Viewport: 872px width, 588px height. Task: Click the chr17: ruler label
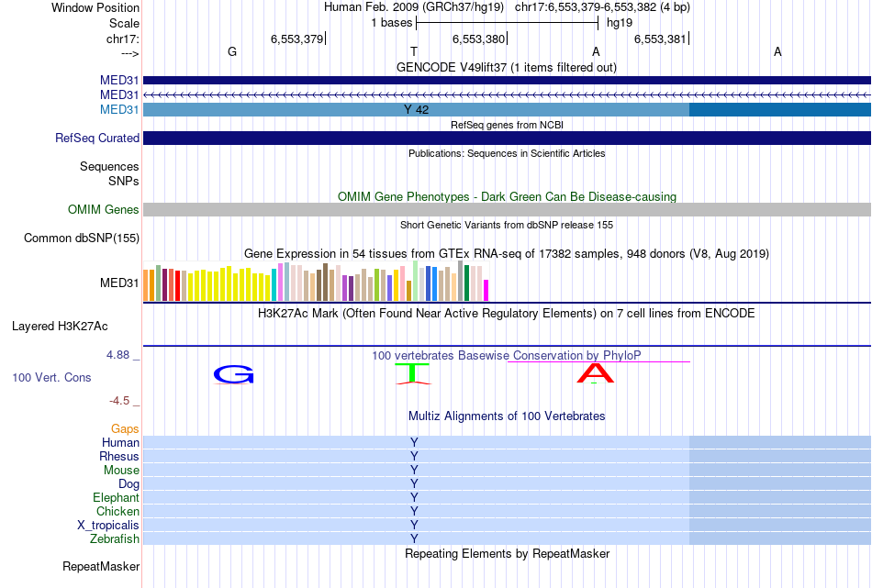[122, 39]
